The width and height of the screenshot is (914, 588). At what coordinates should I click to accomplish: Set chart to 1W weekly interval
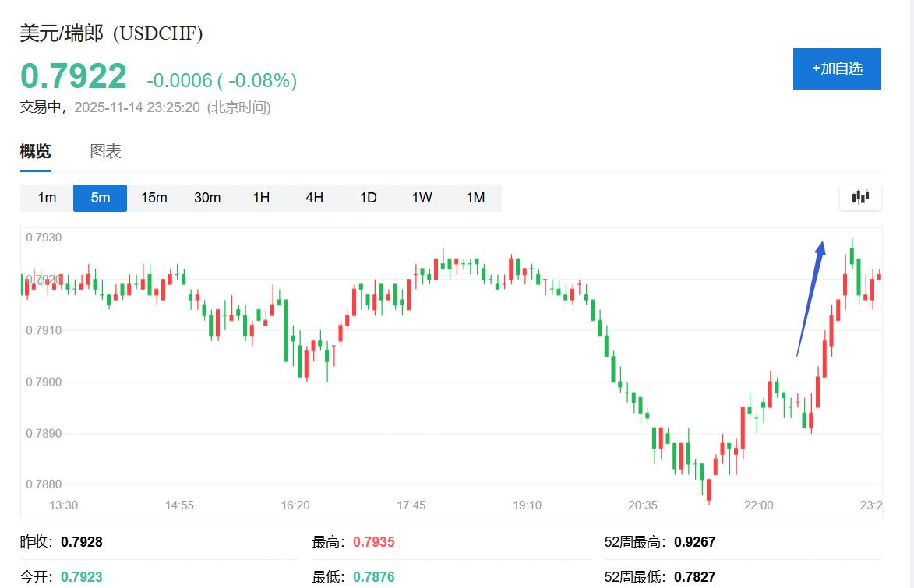pyautogui.click(x=422, y=198)
